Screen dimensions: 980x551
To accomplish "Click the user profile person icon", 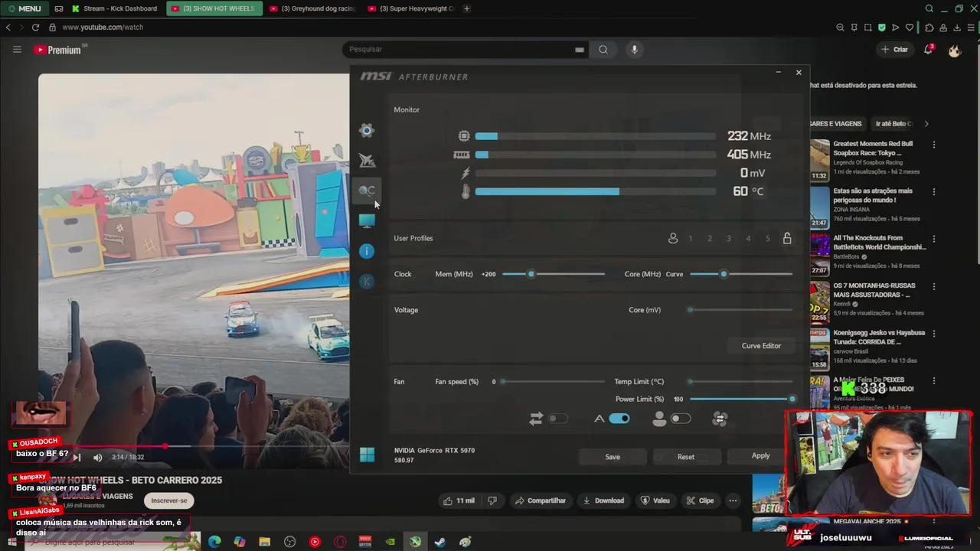I will 673,238.
